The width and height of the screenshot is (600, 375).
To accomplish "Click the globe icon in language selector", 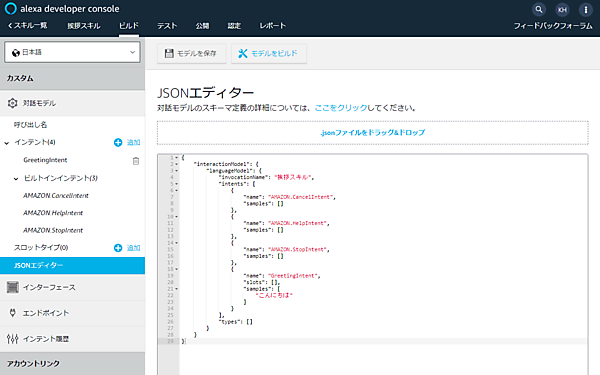I will click(16, 52).
